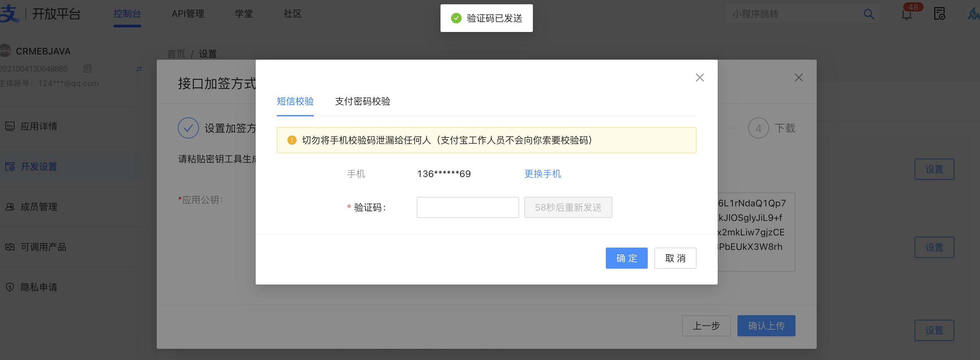Open 应用详情 in the sidebar
This screenshot has height=360, width=980.
pos(38,126)
